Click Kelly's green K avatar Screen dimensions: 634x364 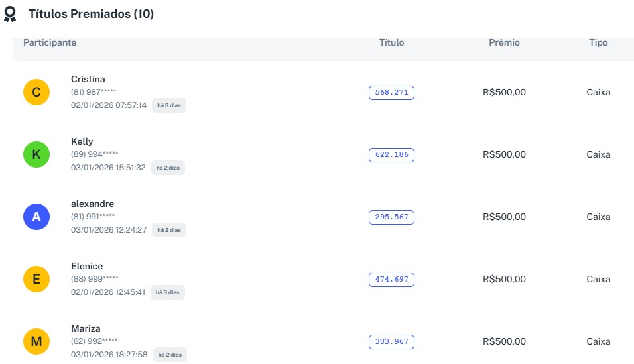pos(36,154)
